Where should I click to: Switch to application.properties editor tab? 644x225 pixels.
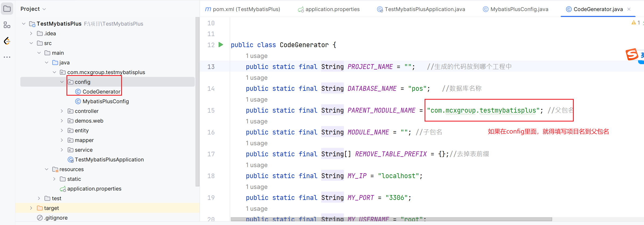pos(329,9)
